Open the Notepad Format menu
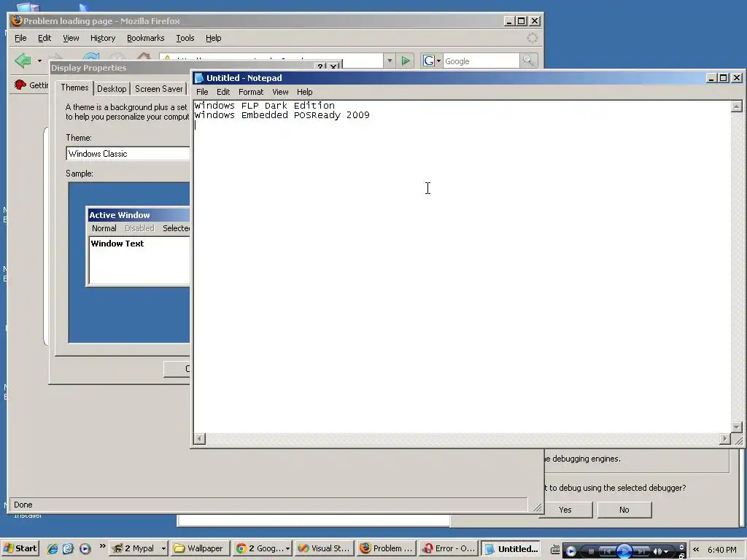The image size is (747, 560). [x=251, y=92]
